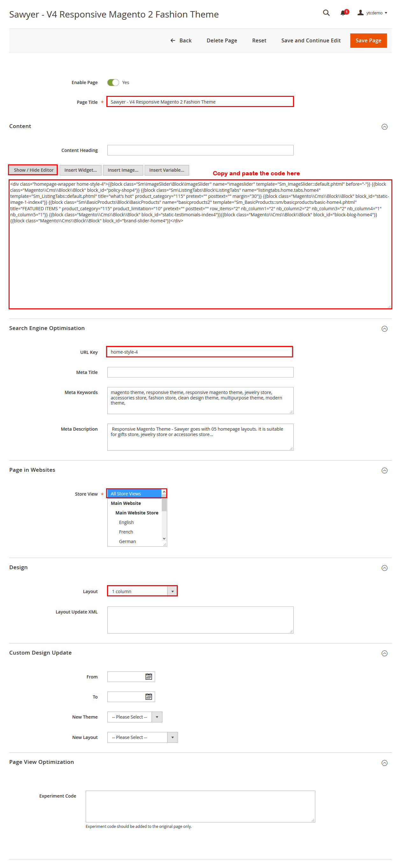Collapse the Content section

pos(384,127)
